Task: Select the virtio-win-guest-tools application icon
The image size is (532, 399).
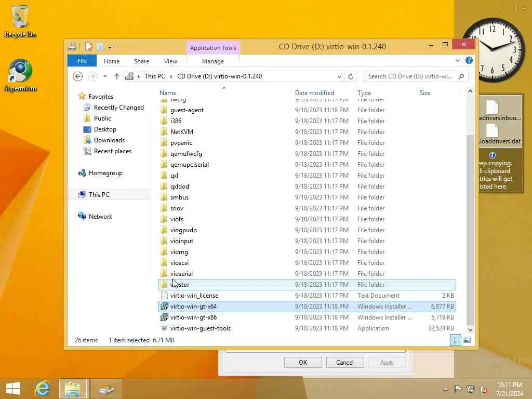Action: [164, 328]
